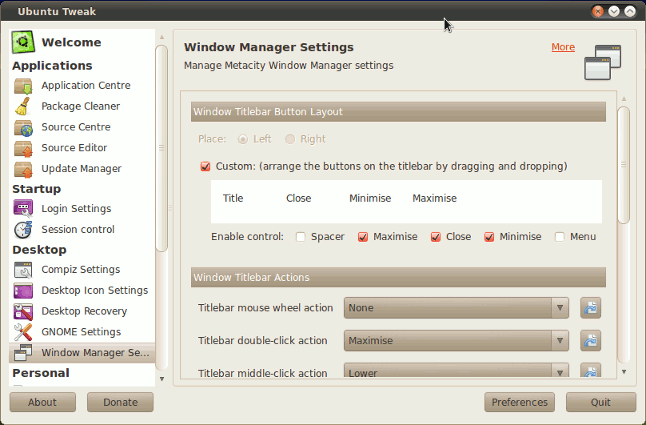Image resolution: width=646 pixels, height=425 pixels.
Task: Click the Desktop Recovery icon
Action: [23, 311]
